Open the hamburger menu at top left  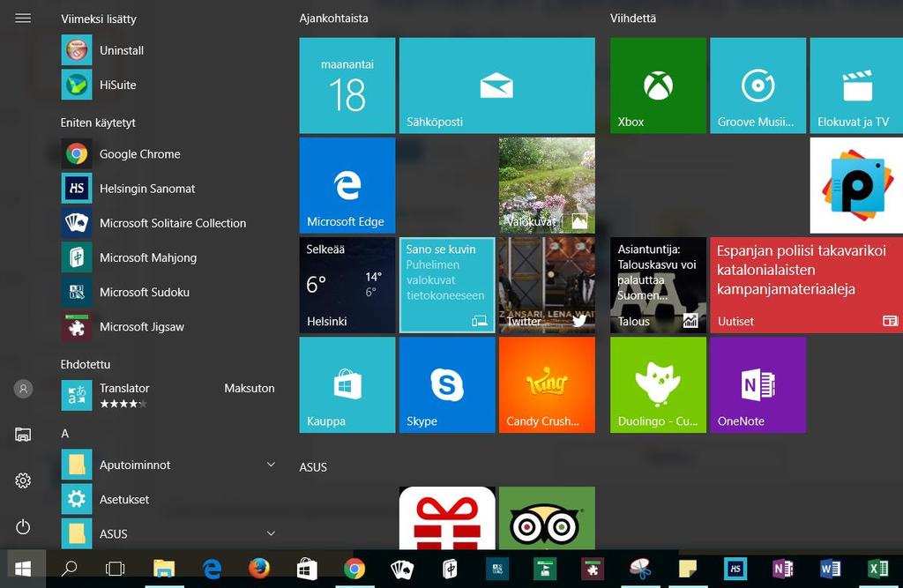[x=23, y=19]
